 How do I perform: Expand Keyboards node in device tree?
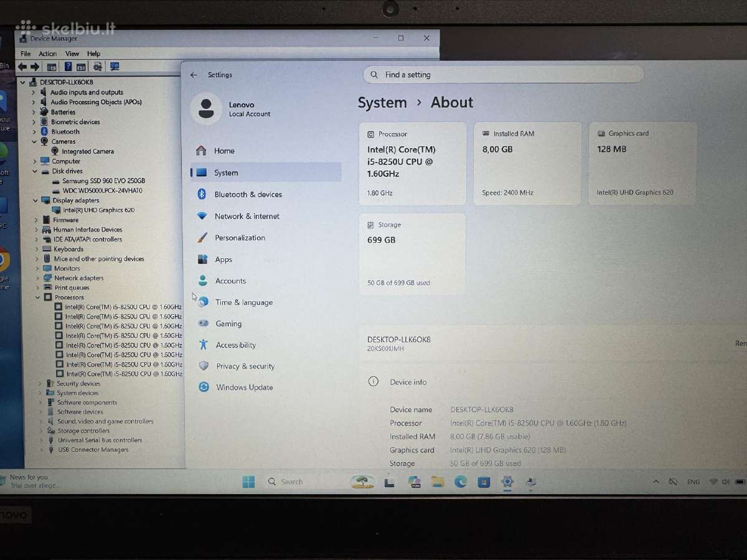click(x=37, y=249)
